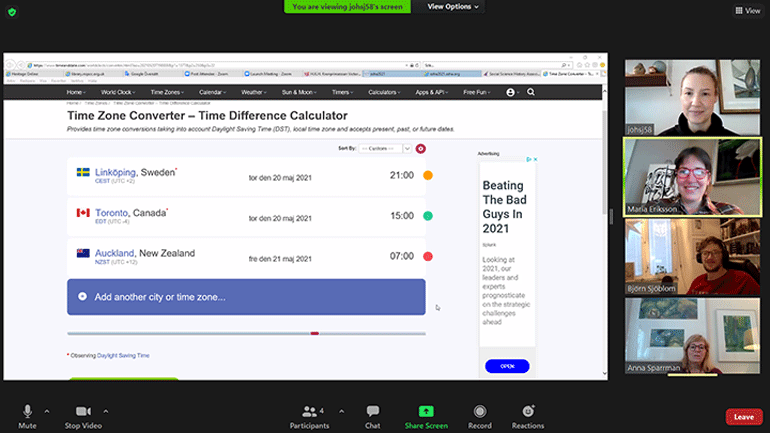
Task: Open Home menu on timeanddate site
Action: 76,92
